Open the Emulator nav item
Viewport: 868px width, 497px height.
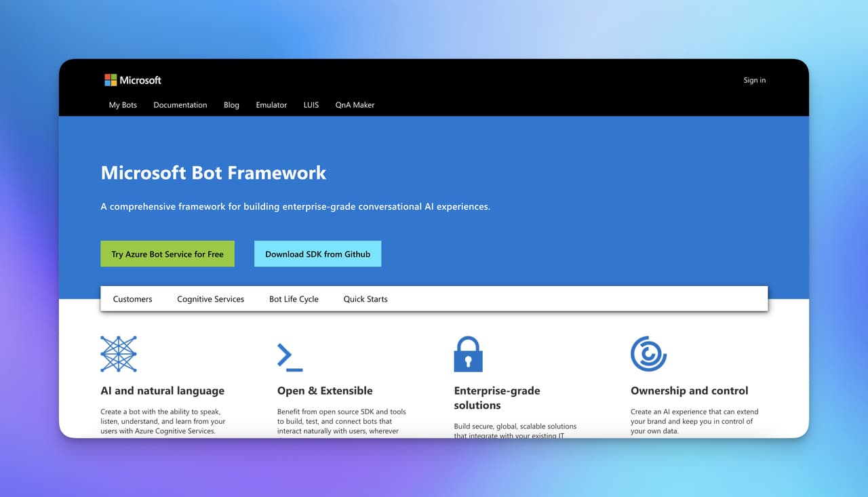point(271,105)
